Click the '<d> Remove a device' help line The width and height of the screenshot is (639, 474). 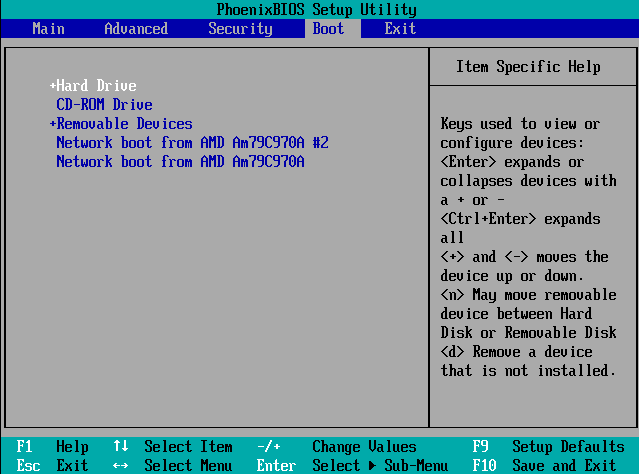(516, 352)
